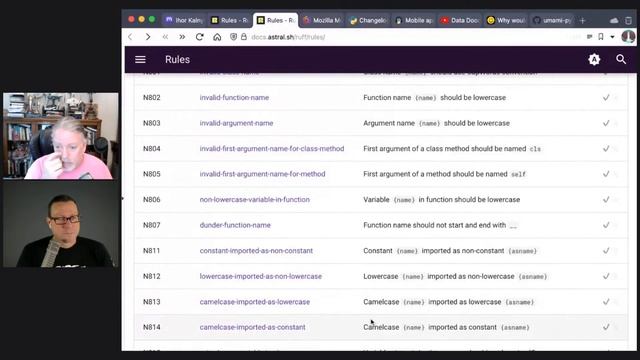Click the address bar URL docs.astral.sh
Screen dimensions: 640x360
point(288,37)
